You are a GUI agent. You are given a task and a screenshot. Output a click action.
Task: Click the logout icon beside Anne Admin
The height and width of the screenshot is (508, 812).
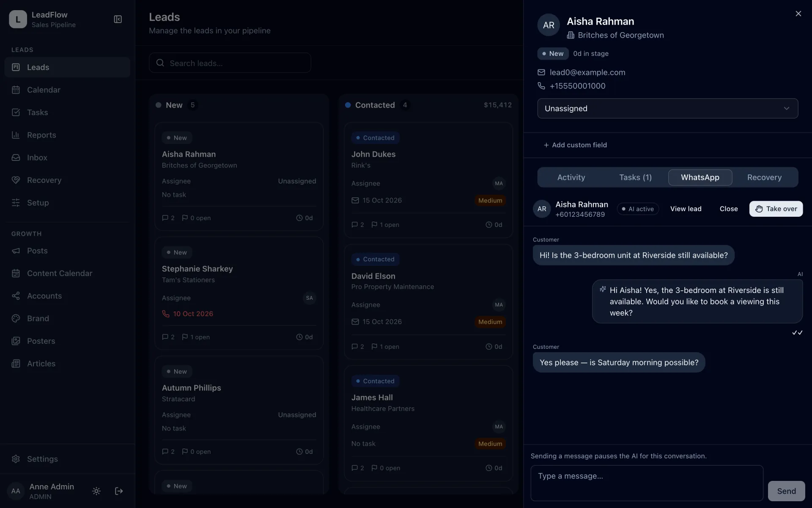click(119, 491)
